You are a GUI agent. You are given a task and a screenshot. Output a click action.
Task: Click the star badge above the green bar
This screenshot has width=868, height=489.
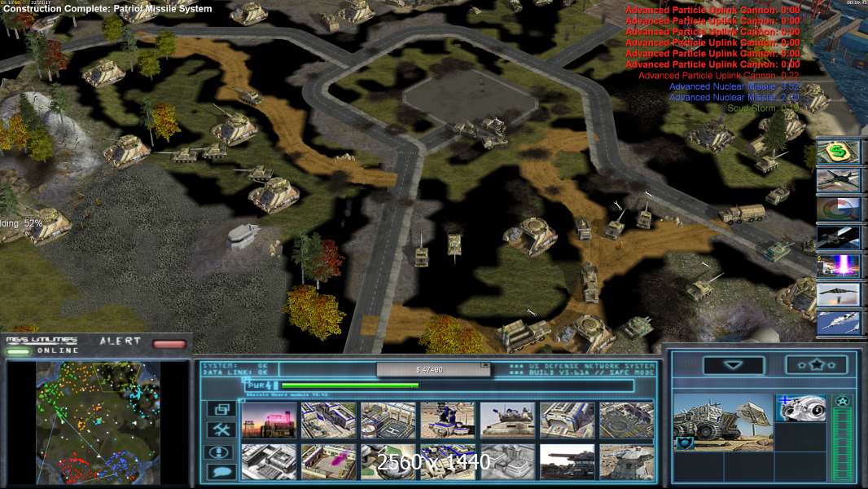(x=843, y=402)
